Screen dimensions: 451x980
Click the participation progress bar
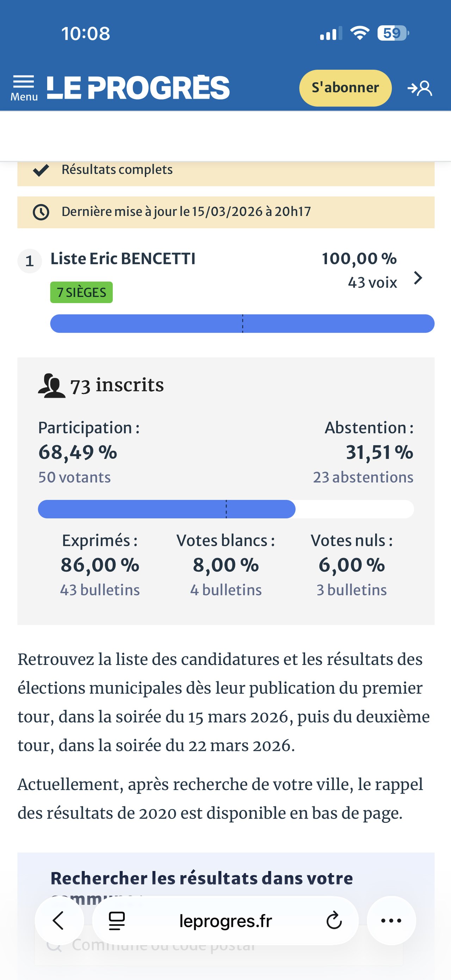pos(225,509)
